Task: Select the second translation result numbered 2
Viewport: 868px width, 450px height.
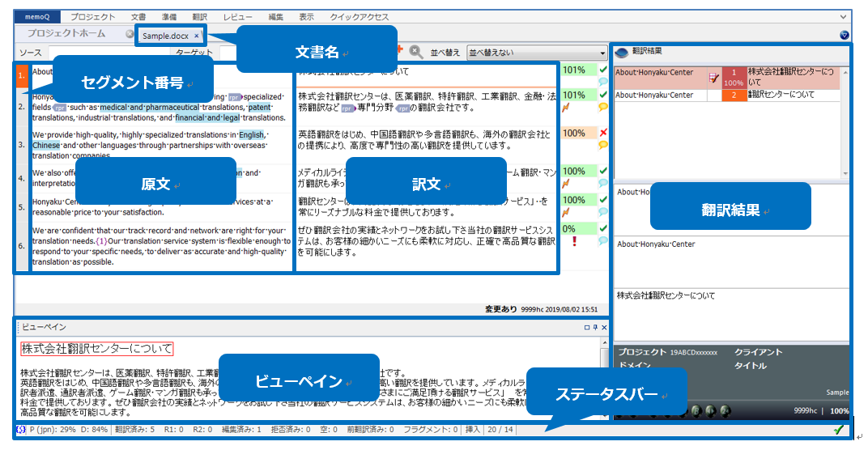Action: coord(734,96)
